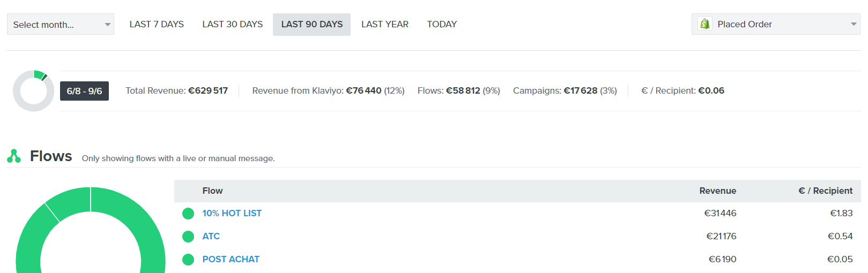
Task: Click the green dot beside ATC
Action: [x=188, y=237]
